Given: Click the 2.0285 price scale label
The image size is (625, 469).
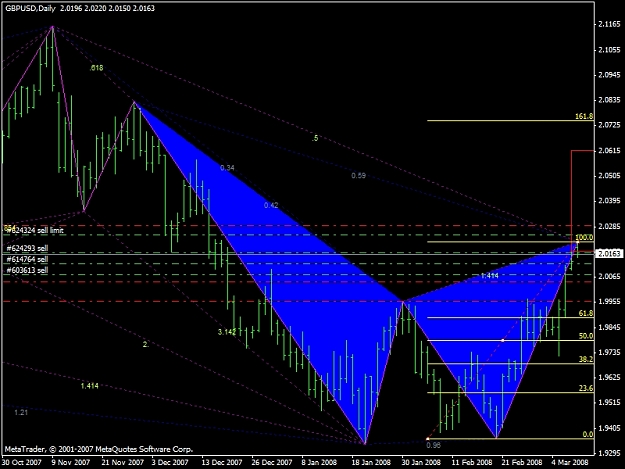Looking at the screenshot, I should (x=609, y=226).
